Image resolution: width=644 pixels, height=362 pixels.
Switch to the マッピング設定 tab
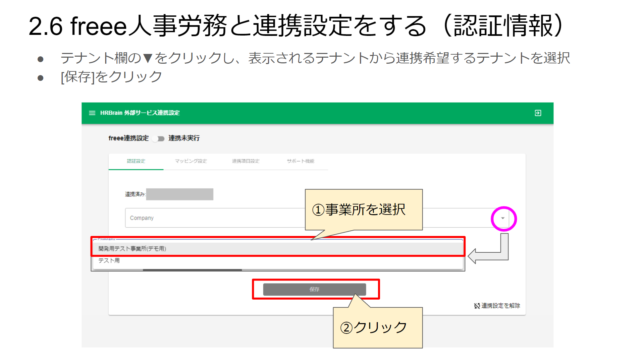pyautogui.click(x=191, y=161)
